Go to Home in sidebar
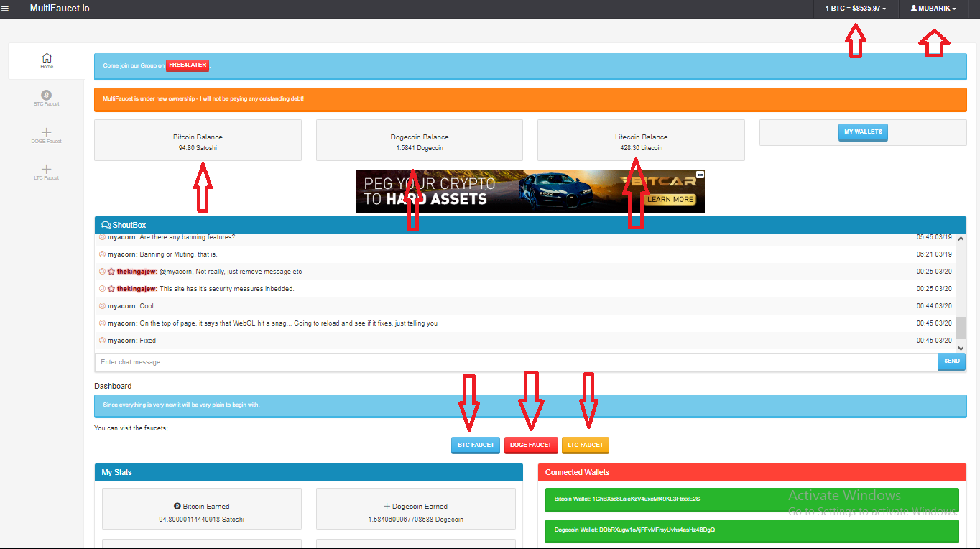 (47, 61)
